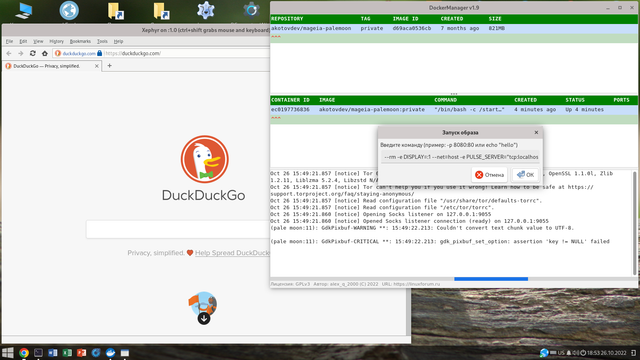Image resolution: width=640 pixels, height=360 pixels.
Task: Open the Help menu in browser
Action: point(118,41)
